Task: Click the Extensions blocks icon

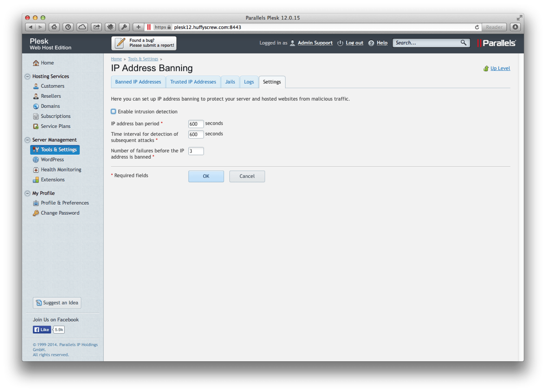Action: pos(36,180)
